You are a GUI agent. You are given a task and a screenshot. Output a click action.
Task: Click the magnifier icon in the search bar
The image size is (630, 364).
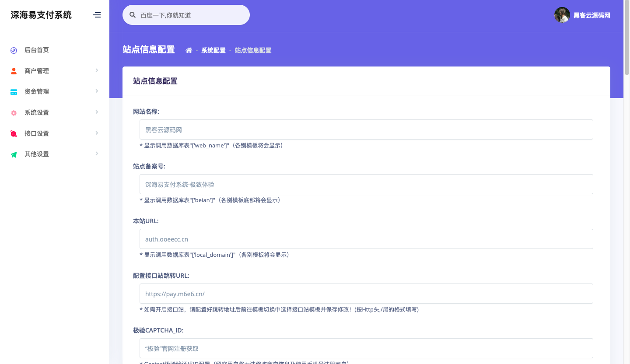(133, 15)
